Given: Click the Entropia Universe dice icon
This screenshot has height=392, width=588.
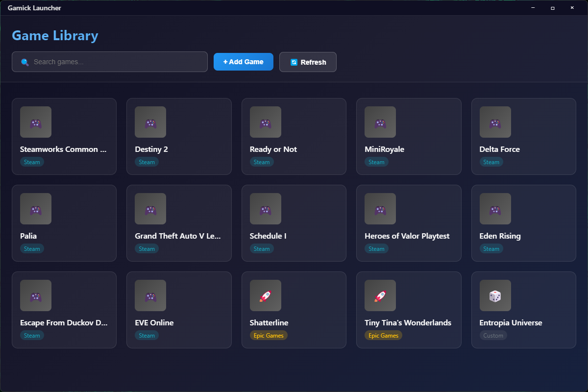Looking at the screenshot, I should (495, 295).
